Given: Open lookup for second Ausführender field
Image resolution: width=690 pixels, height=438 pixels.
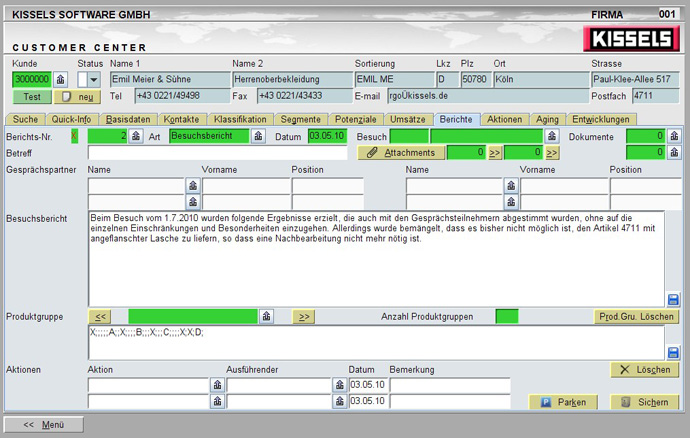Looking at the screenshot, I should click(339, 401).
